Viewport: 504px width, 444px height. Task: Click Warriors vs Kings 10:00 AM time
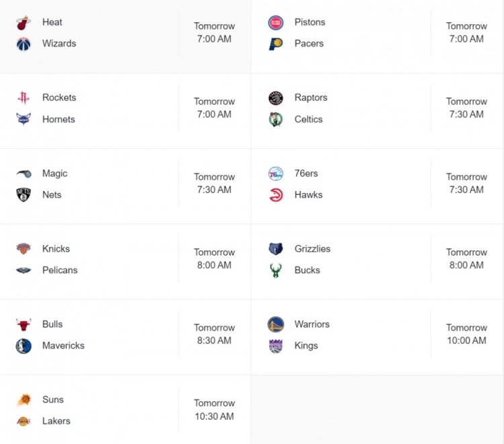coord(466,334)
